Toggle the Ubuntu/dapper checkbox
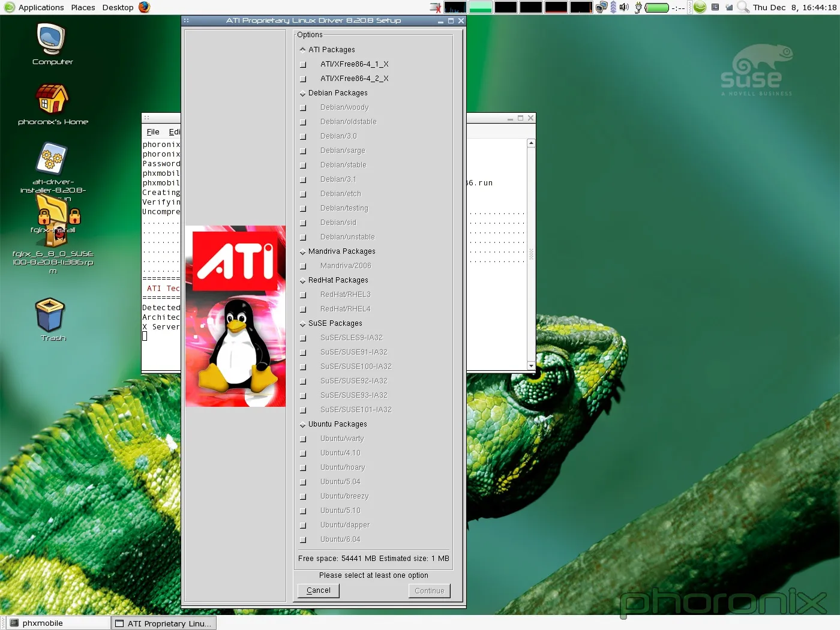Screen dimensions: 840x630 tap(303, 525)
